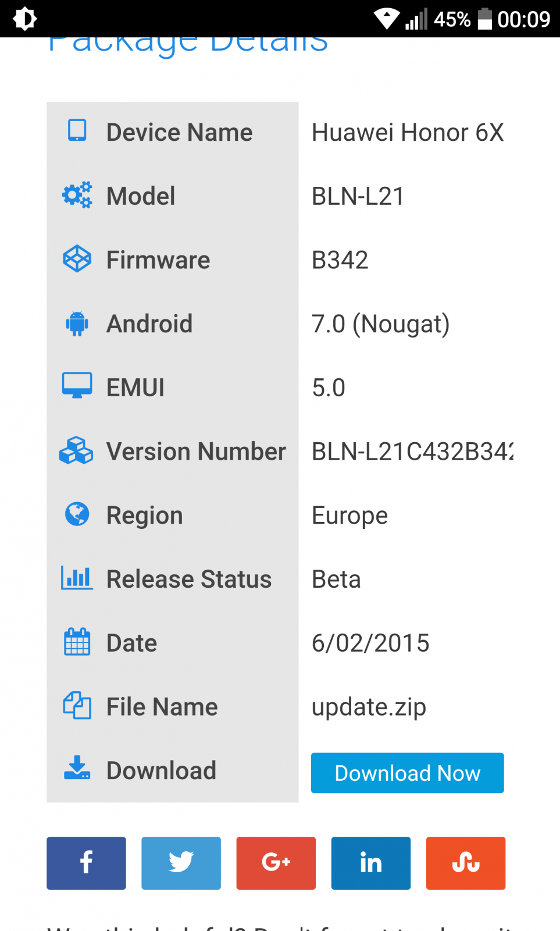Select the '6/02/2015' date value
The height and width of the screenshot is (931, 560).
pyautogui.click(x=370, y=643)
